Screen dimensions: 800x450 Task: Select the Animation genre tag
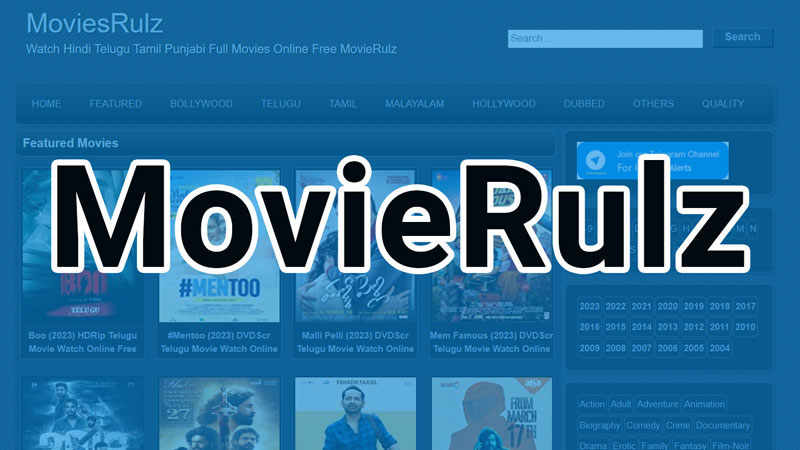coord(704,404)
